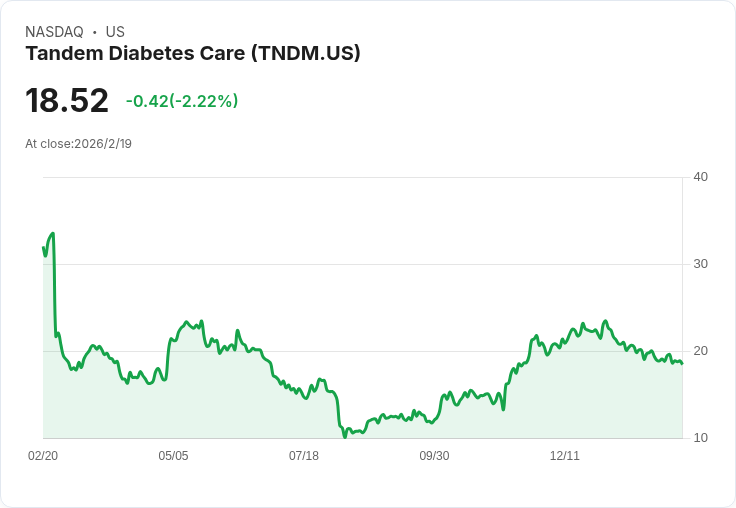Select the 02/20 date on the x-axis

coord(43,456)
